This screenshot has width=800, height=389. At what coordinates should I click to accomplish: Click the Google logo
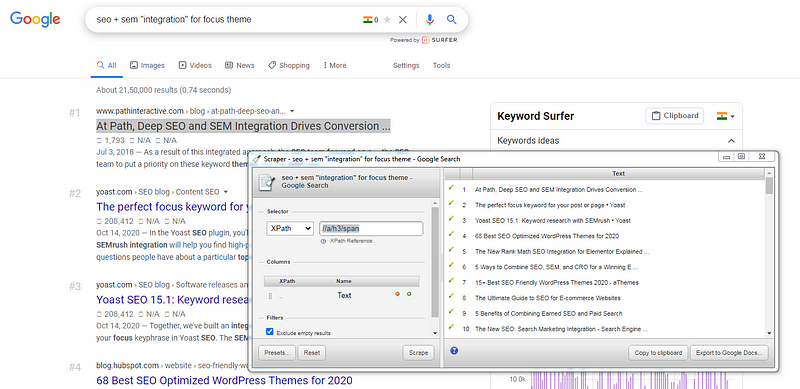(x=35, y=19)
